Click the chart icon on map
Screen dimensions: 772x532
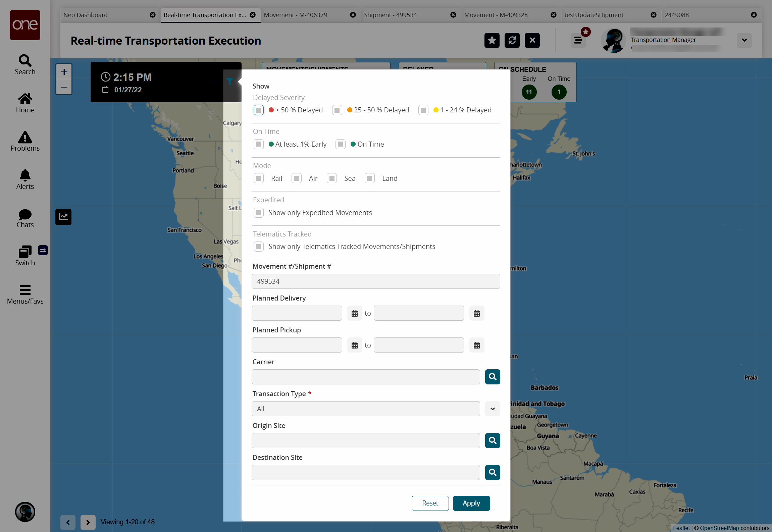point(63,217)
